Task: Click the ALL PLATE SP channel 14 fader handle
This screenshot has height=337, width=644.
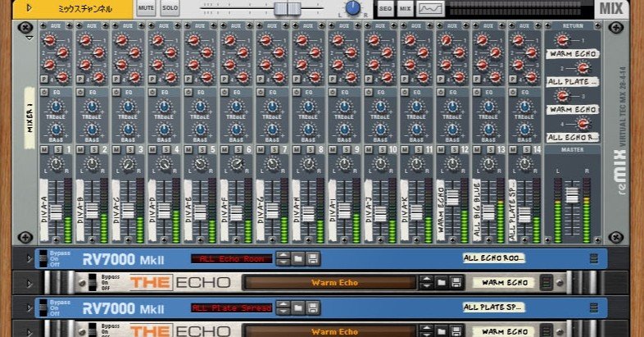Action: 524,215
